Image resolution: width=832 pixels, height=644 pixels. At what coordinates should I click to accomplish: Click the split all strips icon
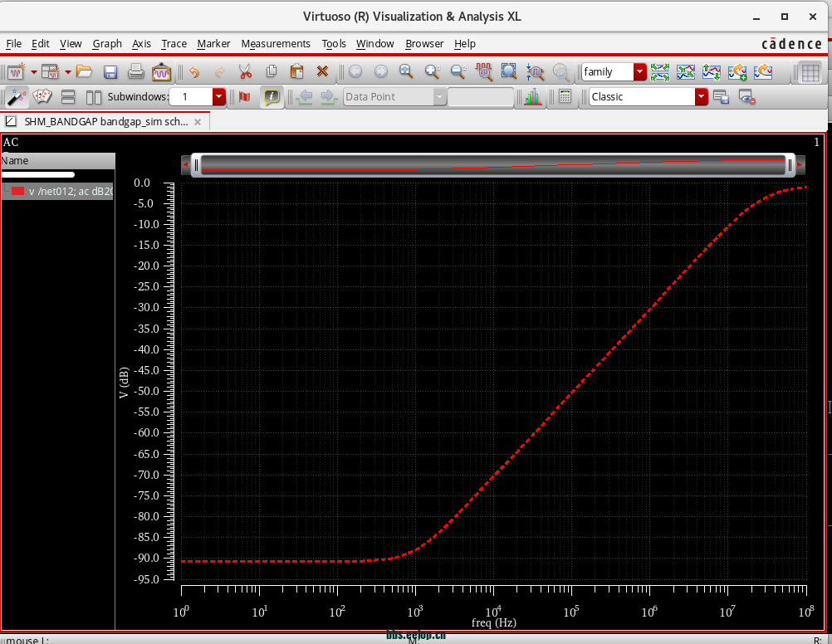point(660,71)
